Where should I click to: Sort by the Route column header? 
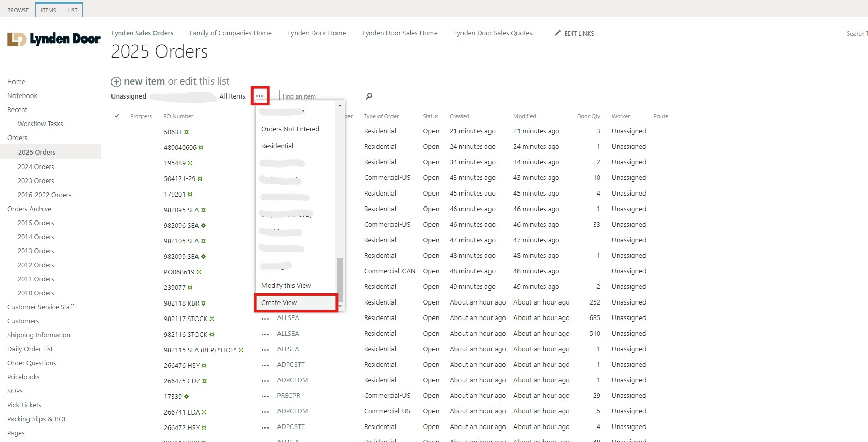[661, 116]
